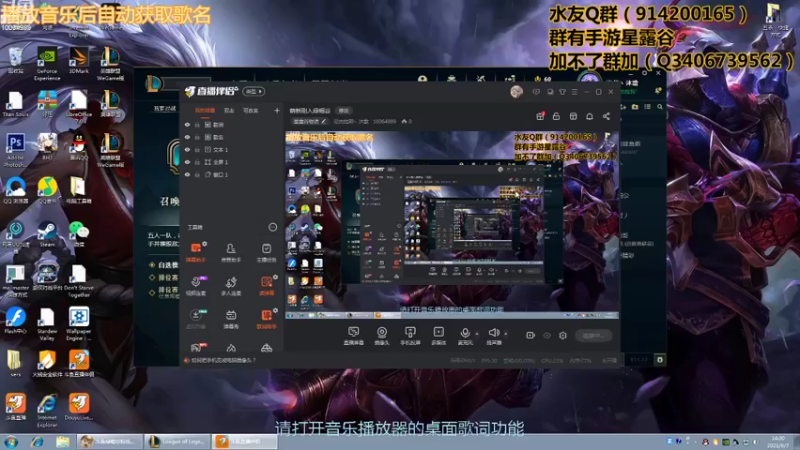Click the stream preview thumbnail
Viewport: 800px width, 450px height.
[452, 225]
